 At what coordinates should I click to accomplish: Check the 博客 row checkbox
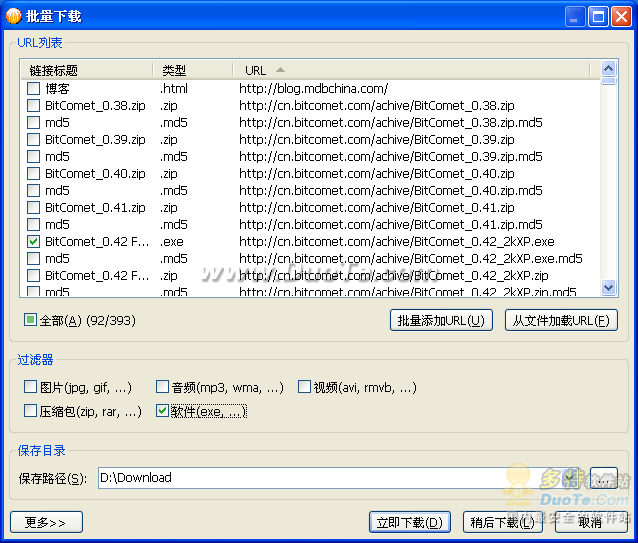coord(33,88)
